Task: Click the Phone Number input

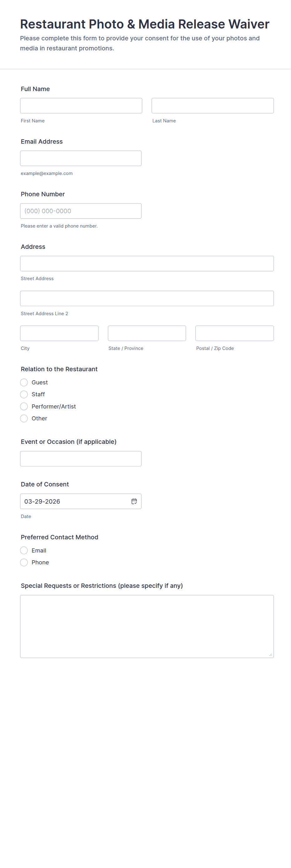Action: click(x=81, y=211)
